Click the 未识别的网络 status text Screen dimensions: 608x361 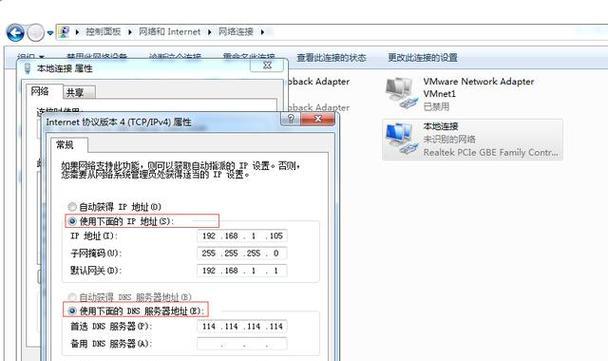449,139
